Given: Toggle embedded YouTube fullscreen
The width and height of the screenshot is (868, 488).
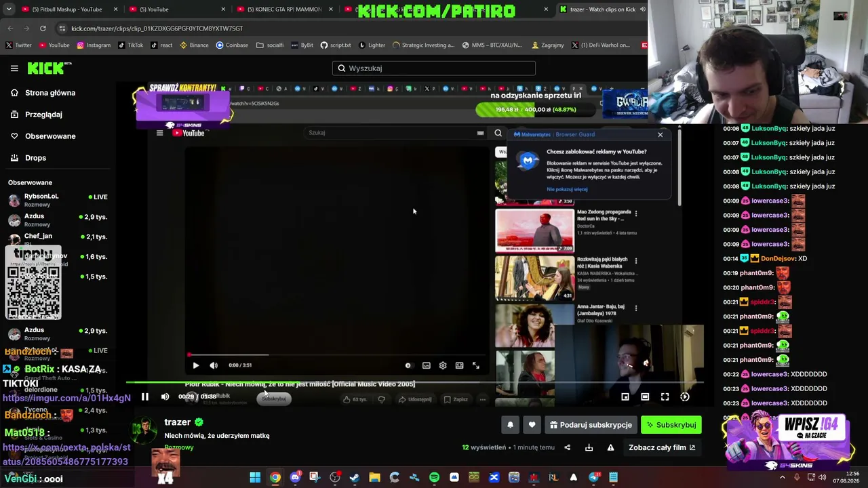Looking at the screenshot, I should click(476, 365).
